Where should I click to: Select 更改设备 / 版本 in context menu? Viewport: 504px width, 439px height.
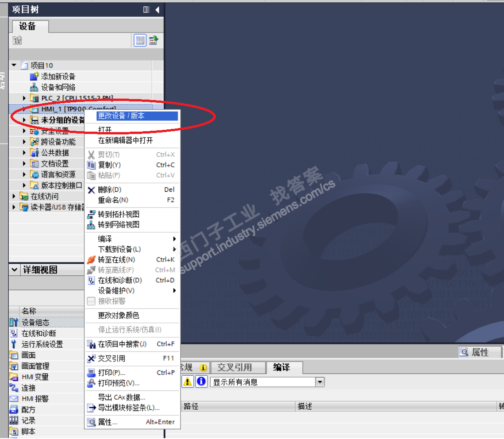tap(137, 116)
